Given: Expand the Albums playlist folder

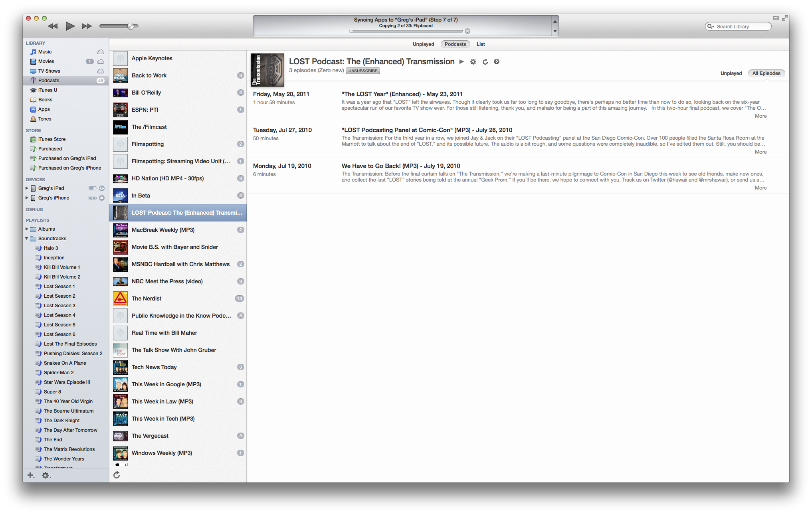Looking at the screenshot, I should point(27,229).
